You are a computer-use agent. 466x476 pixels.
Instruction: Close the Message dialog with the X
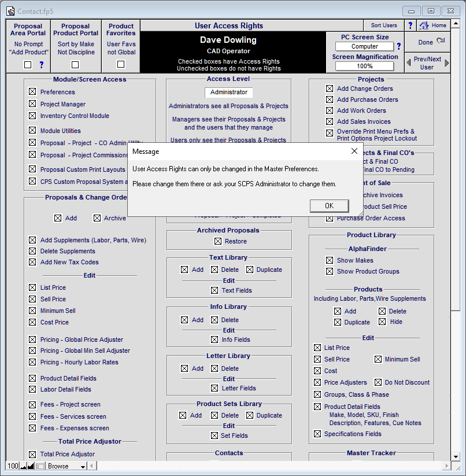354,151
